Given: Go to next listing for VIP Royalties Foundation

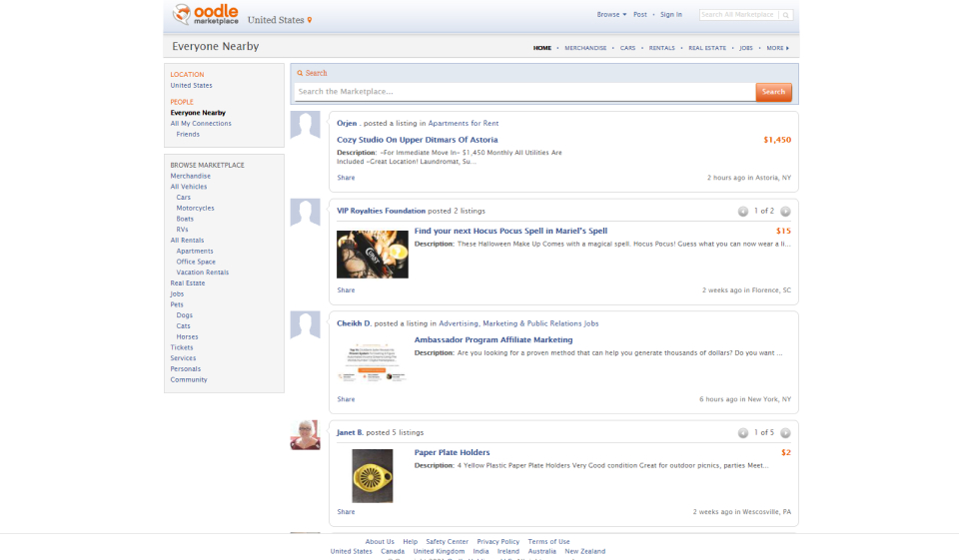Looking at the screenshot, I should (785, 212).
